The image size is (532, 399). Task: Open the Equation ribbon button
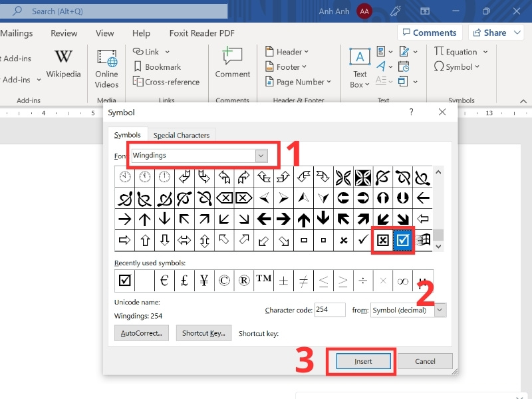coord(460,52)
